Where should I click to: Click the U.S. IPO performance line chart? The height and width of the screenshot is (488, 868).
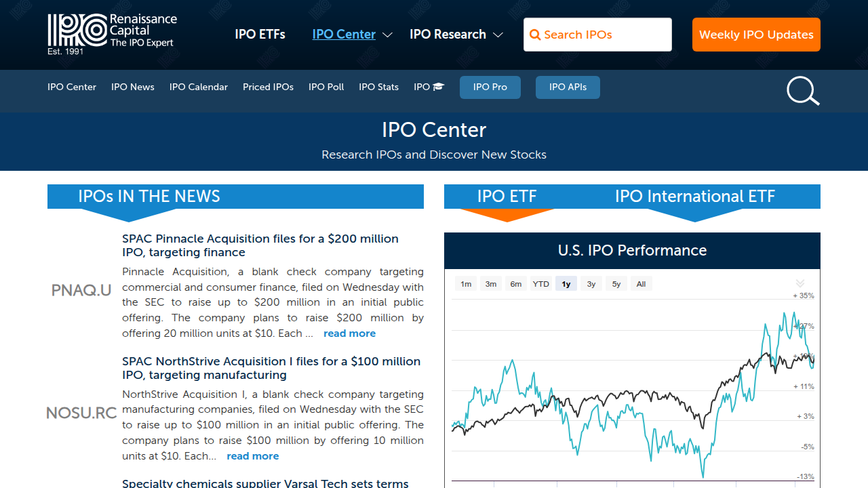(632, 390)
